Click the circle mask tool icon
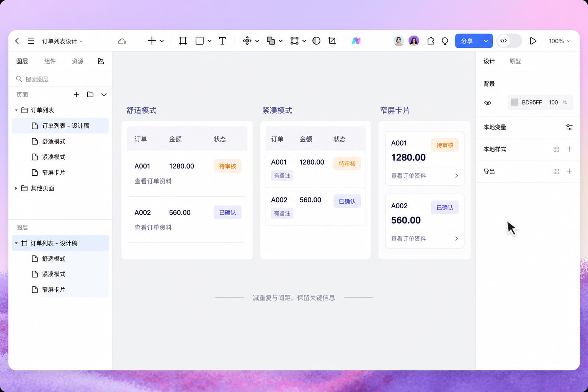 tap(316, 41)
